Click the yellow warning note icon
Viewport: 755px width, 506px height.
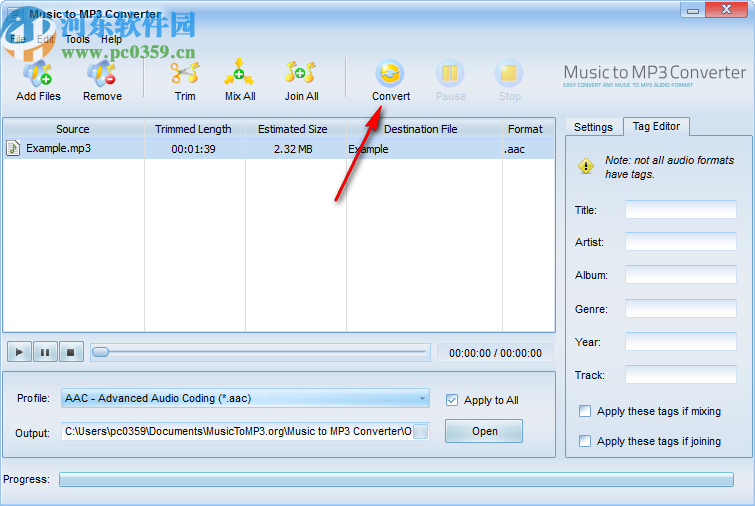pyautogui.click(x=586, y=167)
